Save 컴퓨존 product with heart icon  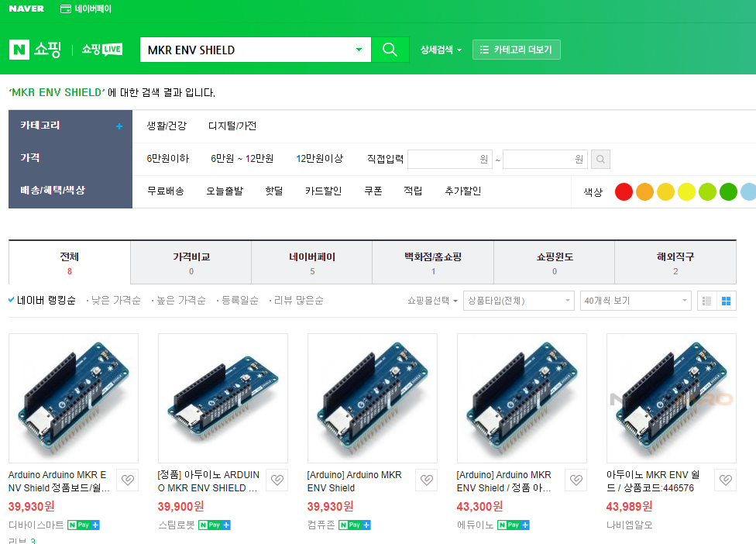pos(427,480)
